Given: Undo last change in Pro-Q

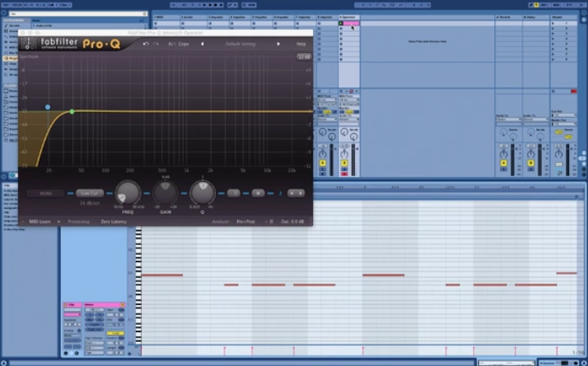Looking at the screenshot, I should pos(146,44).
